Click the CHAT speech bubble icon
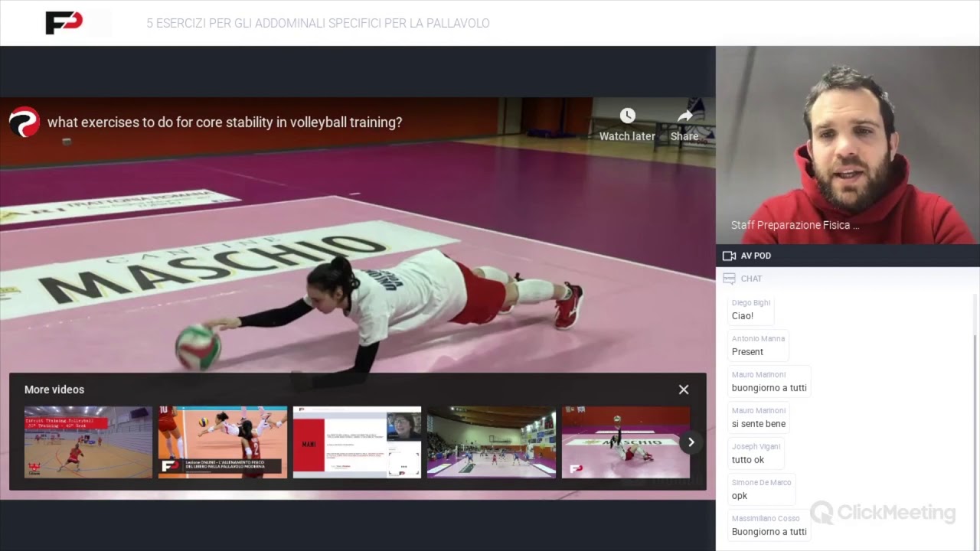Image resolution: width=980 pixels, height=551 pixels. pos(729,279)
